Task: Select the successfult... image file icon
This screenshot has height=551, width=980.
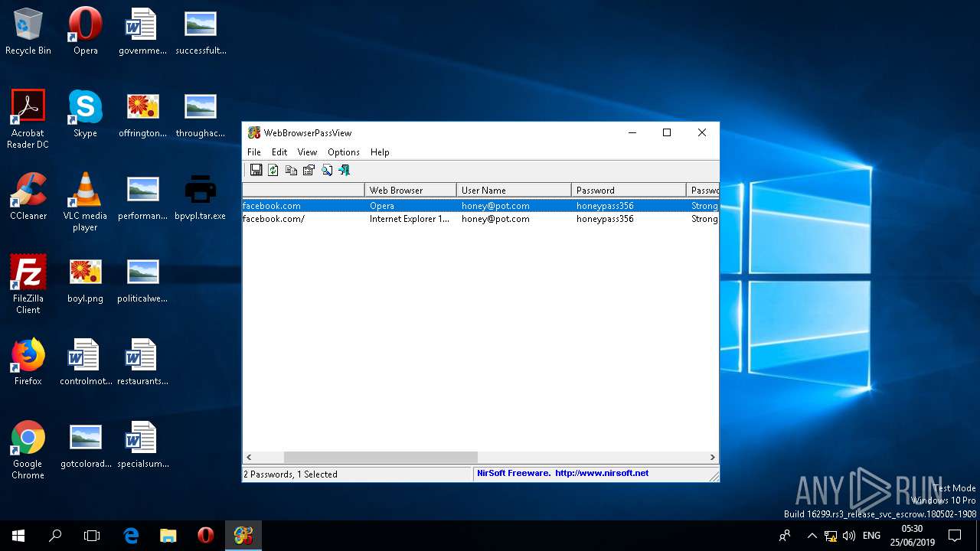Action: (x=201, y=32)
